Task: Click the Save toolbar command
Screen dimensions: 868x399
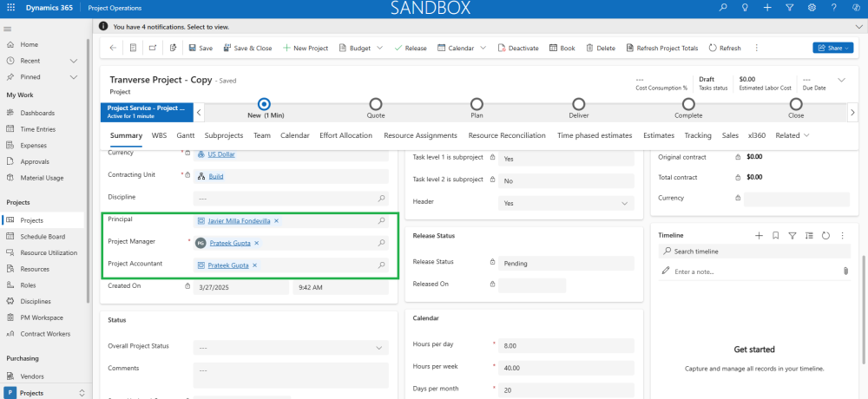Action: pyautogui.click(x=201, y=49)
